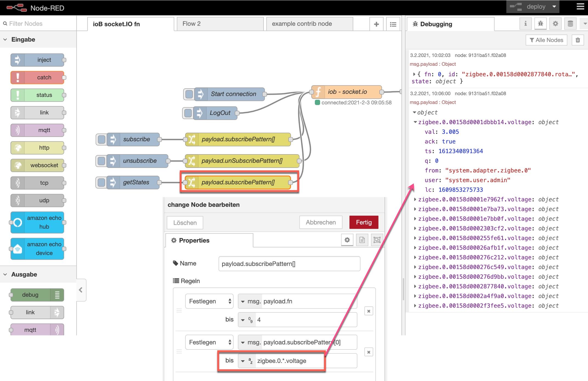Select the http palette node

coord(38,148)
